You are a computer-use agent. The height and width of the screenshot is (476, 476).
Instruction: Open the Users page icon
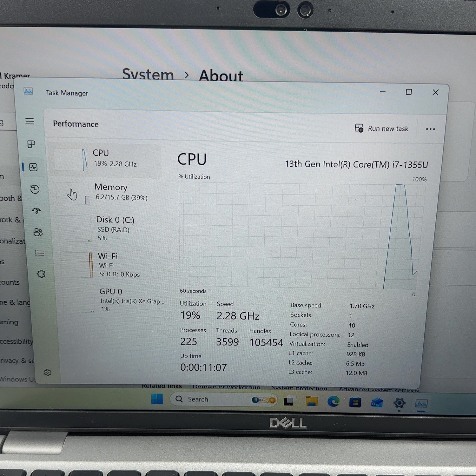click(x=38, y=232)
